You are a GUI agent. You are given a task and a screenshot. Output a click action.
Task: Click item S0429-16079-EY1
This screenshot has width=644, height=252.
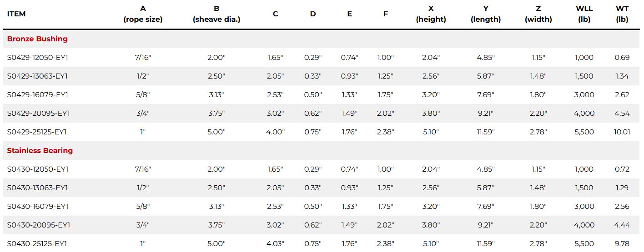(x=37, y=95)
